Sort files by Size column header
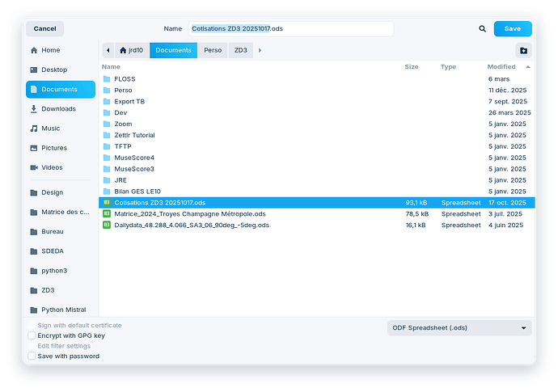 (x=412, y=67)
